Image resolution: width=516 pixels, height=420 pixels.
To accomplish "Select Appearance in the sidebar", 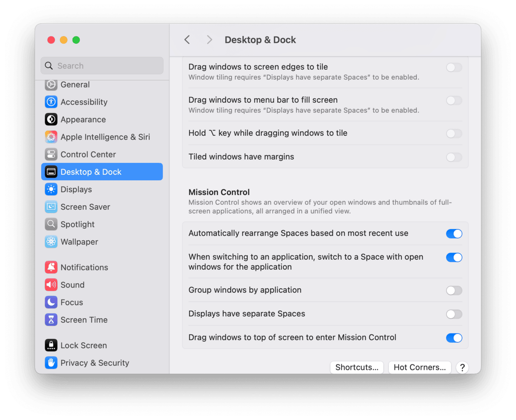I will point(102,119).
